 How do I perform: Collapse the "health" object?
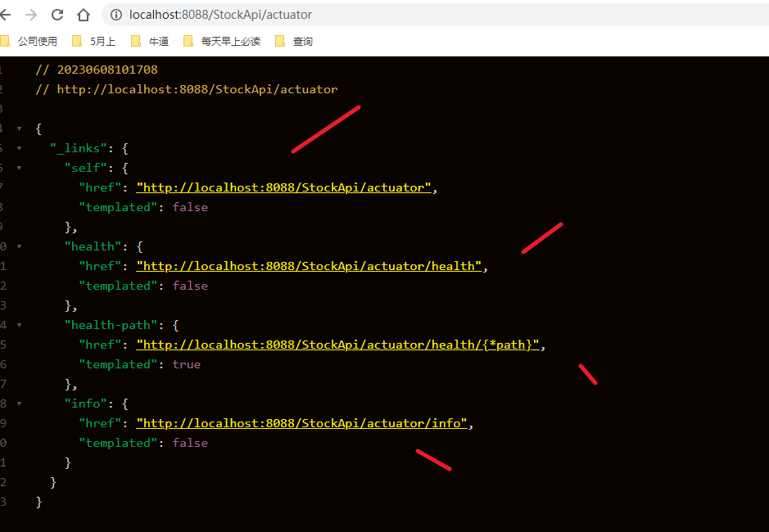[x=19, y=246]
